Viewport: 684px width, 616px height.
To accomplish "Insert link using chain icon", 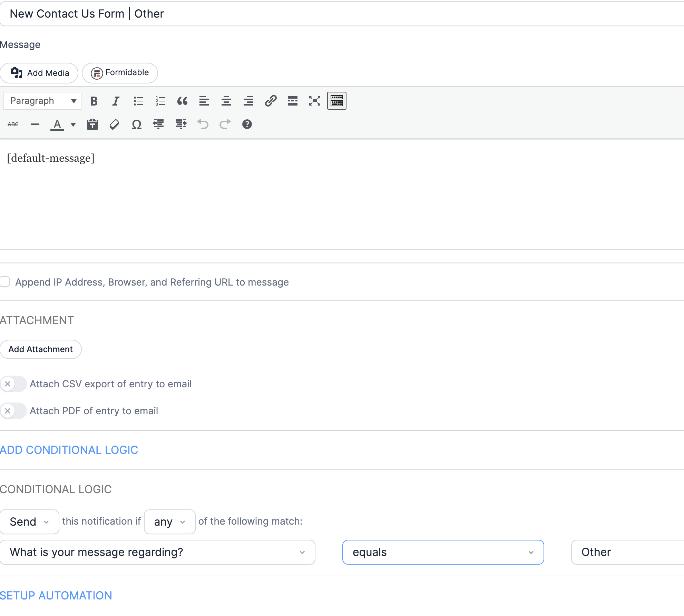I will pyautogui.click(x=271, y=101).
